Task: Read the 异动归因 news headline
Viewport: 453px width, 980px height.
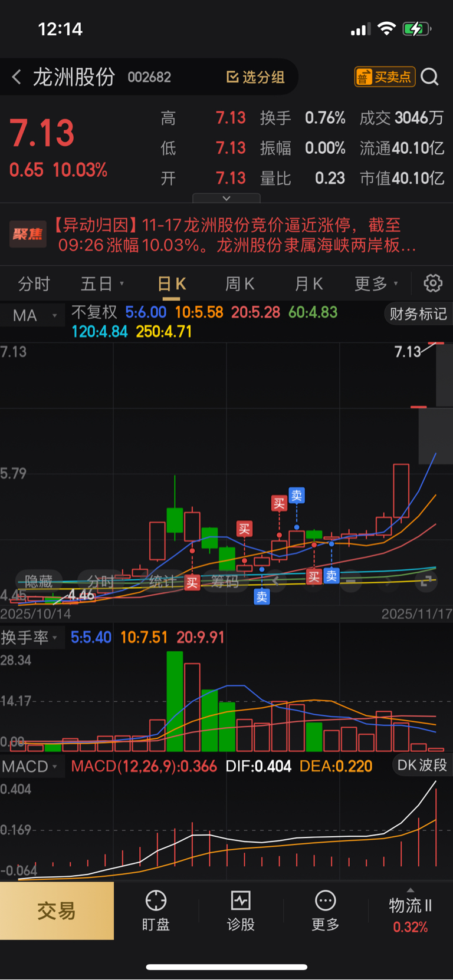Action: coord(235,235)
